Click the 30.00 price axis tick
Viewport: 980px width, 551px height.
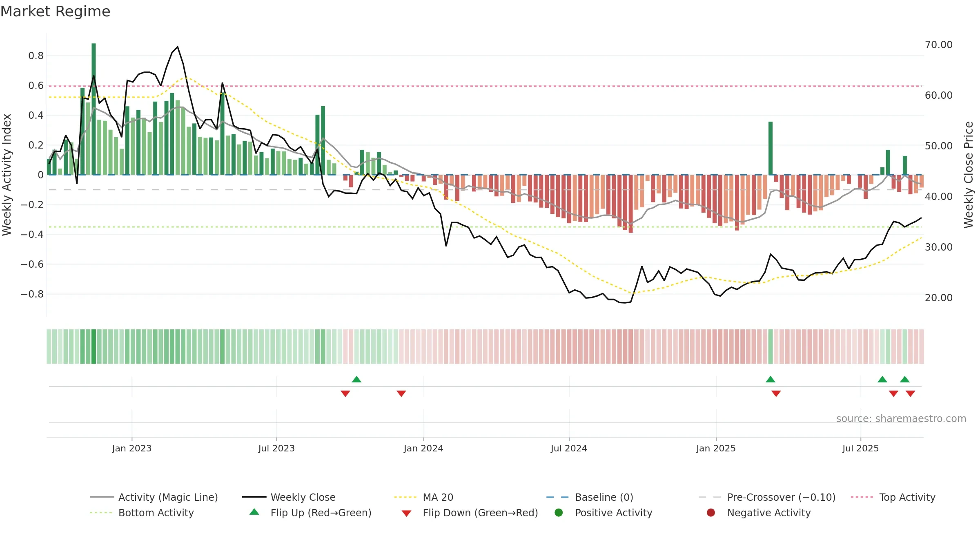[x=939, y=247]
